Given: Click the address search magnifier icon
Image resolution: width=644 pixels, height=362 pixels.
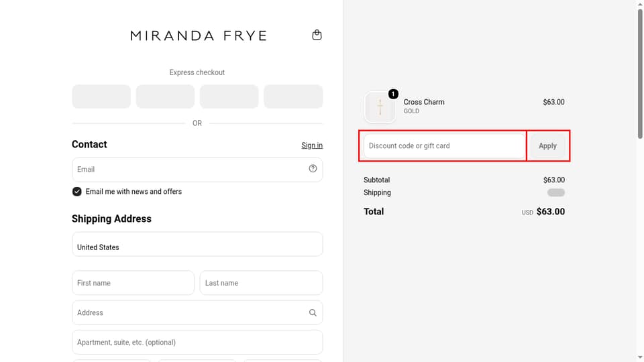Looking at the screenshot, I should point(313,313).
